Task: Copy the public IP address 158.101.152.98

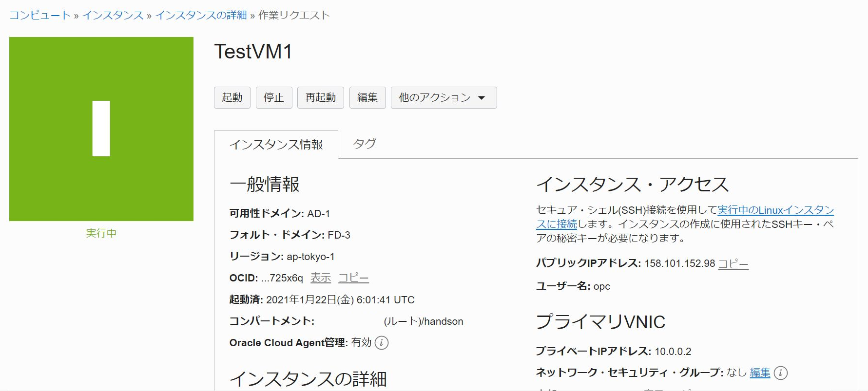Action: pyautogui.click(x=733, y=264)
